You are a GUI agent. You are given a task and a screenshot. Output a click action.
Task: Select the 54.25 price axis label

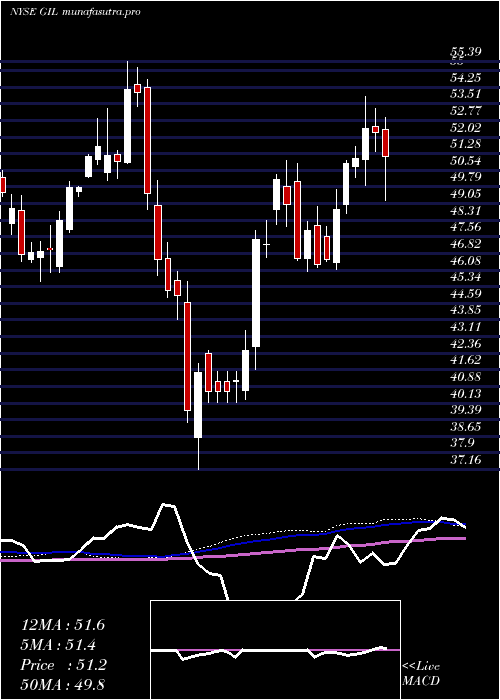point(465,78)
